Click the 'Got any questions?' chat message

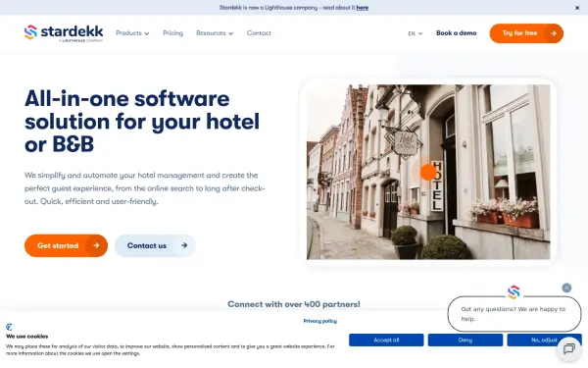[x=514, y=314]
